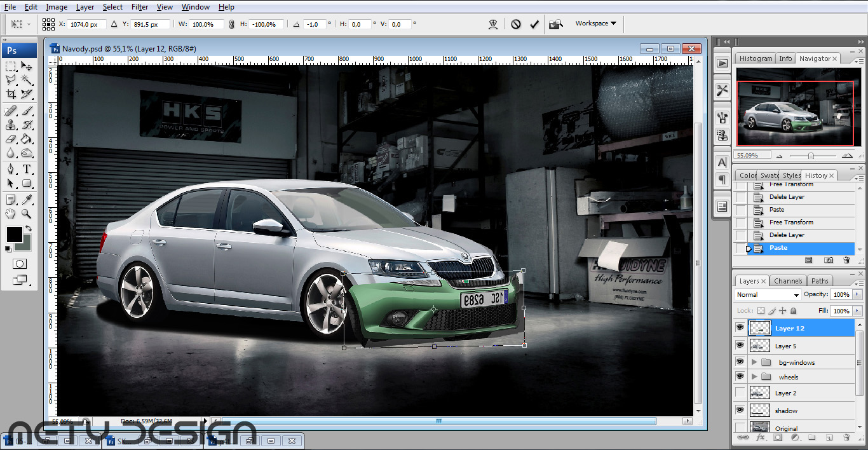Viewport: 868px width, 450px height.
Task: Choose the Magic Wand tool
Action: pyautogui.click(x=27, y=80)
